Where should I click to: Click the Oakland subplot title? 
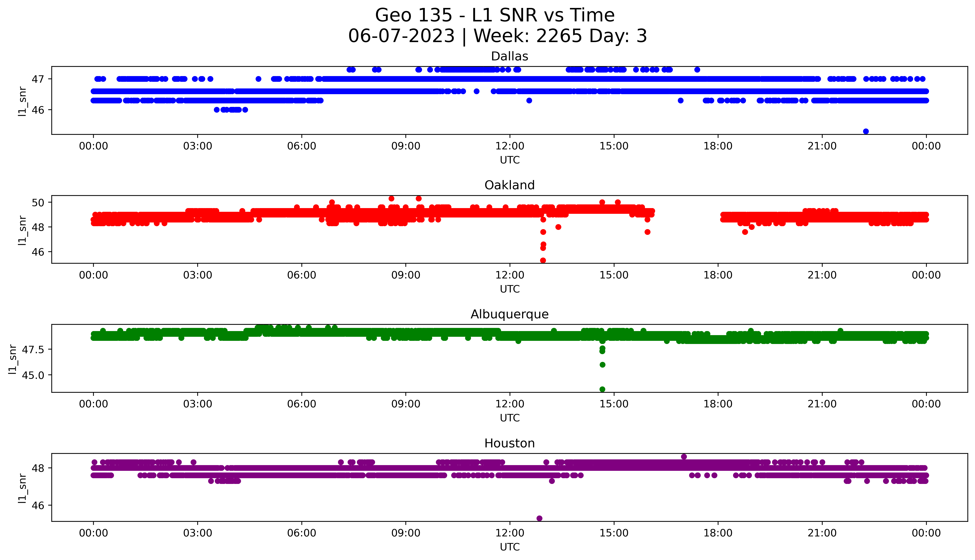click(509, 185)
